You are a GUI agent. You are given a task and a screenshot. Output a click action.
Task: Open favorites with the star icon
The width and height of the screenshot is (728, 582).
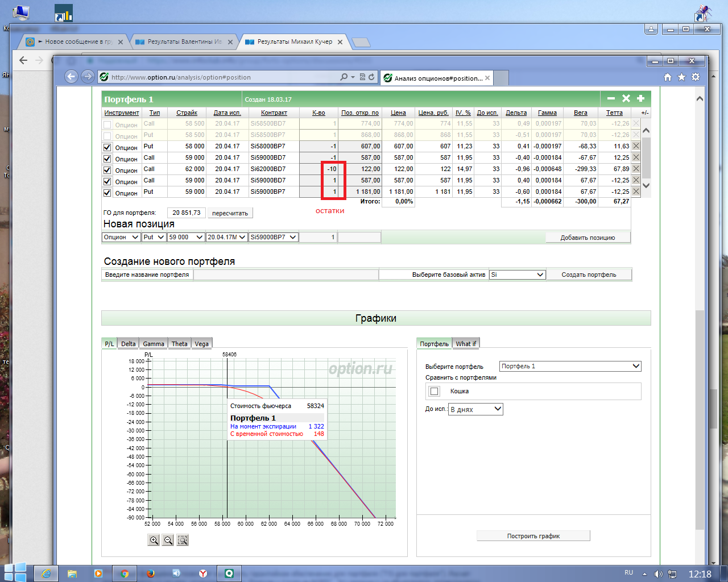click(681, 77)
